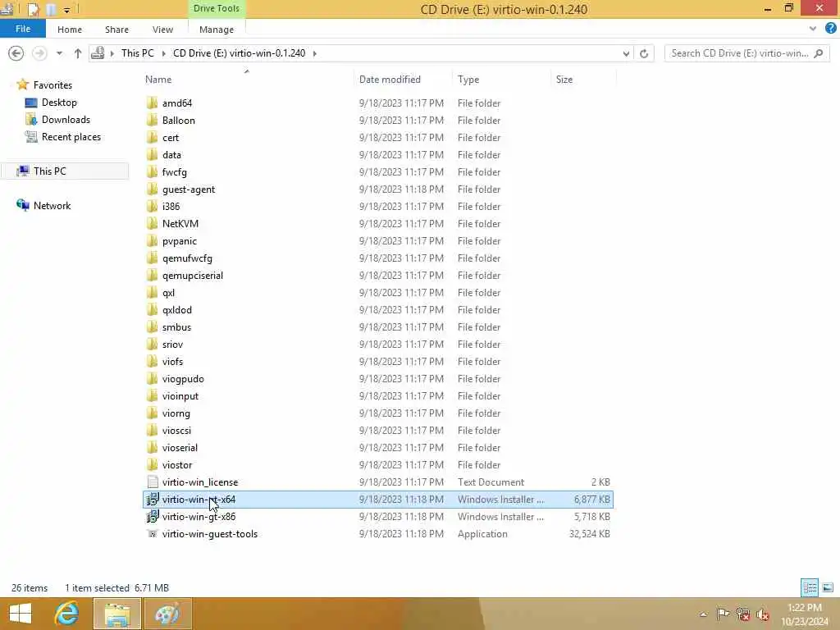
Task: Select Desktop under Favorites
Action: click(x=59, y=103)
